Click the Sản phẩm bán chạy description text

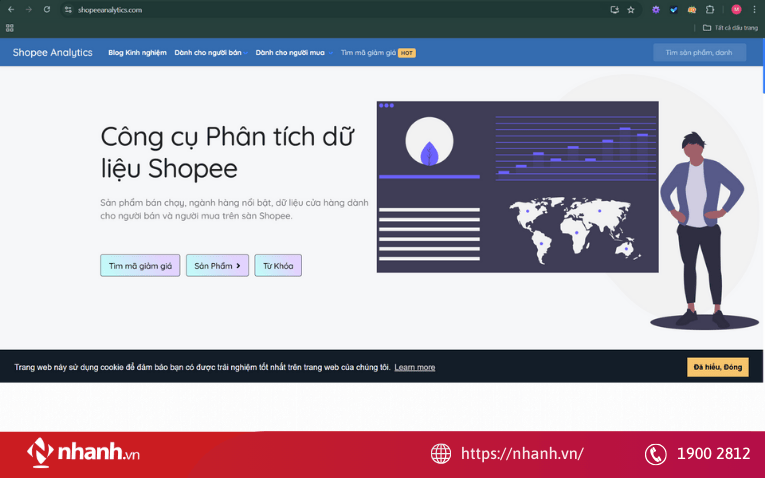point(234,209)
